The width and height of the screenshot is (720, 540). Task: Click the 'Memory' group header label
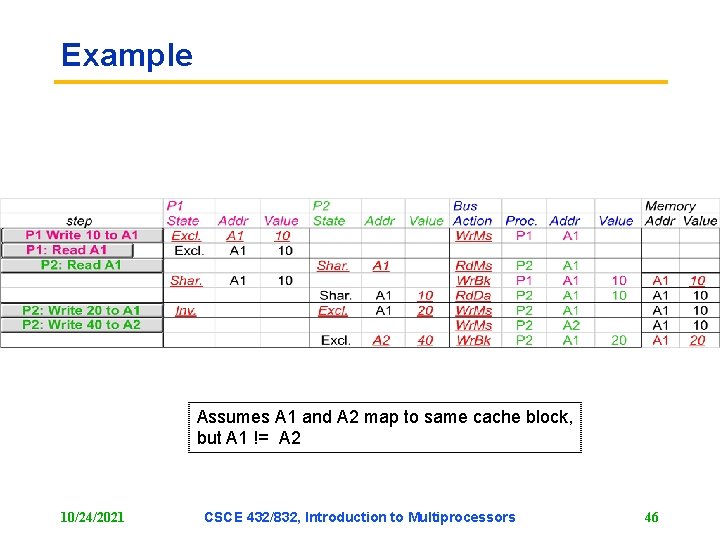pyautogui.click(x=670, y=206)
